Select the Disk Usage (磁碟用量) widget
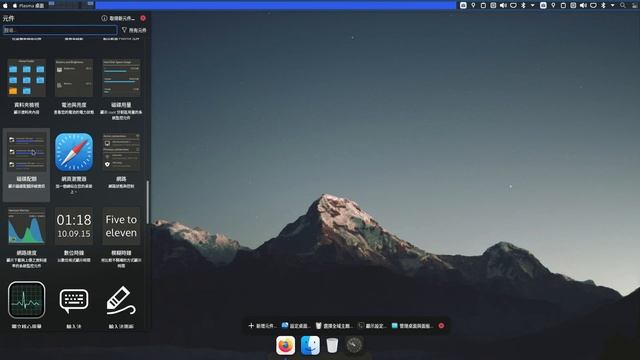 click(x=121, y=86)
